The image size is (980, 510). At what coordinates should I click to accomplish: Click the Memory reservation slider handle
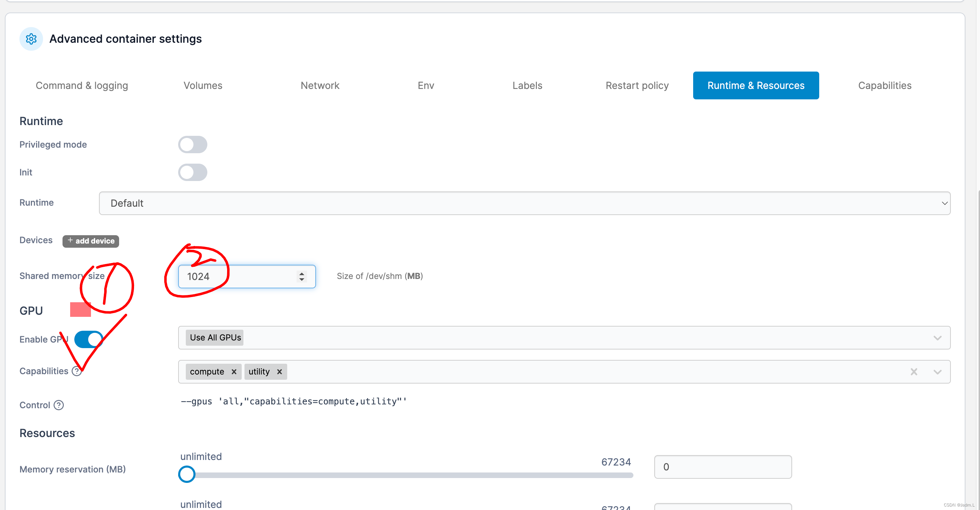pyautogui.click(x=187, y=474)
